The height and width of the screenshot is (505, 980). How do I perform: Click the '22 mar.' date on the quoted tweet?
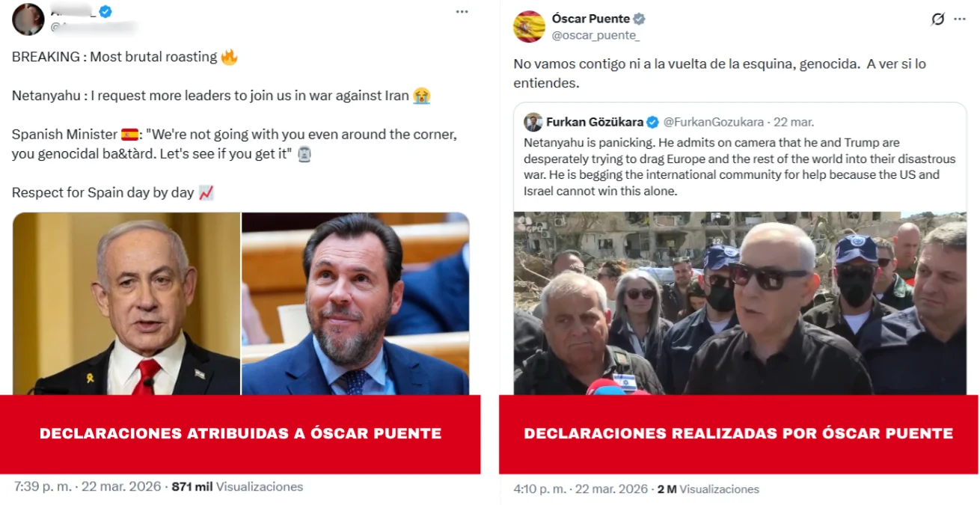(794, 122)
